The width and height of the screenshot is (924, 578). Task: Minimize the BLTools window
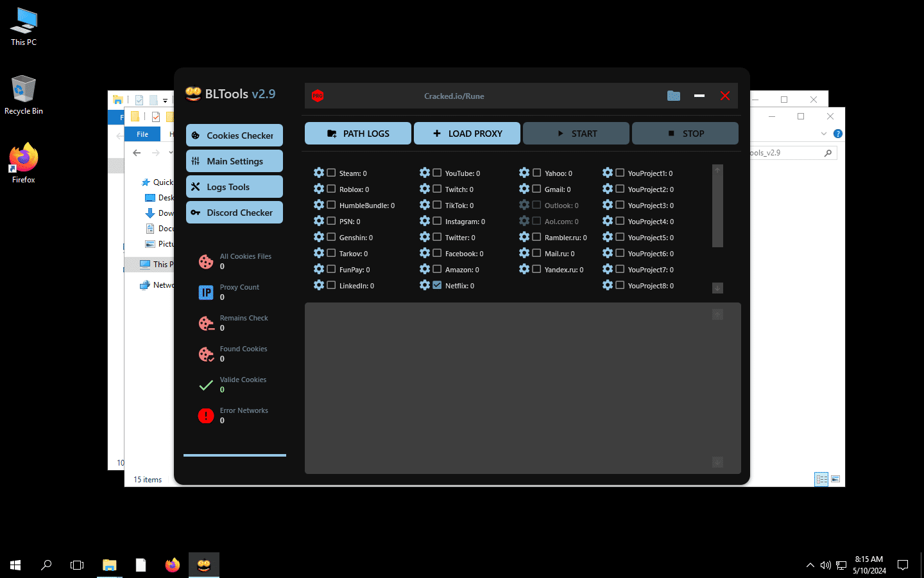(699, 96)
